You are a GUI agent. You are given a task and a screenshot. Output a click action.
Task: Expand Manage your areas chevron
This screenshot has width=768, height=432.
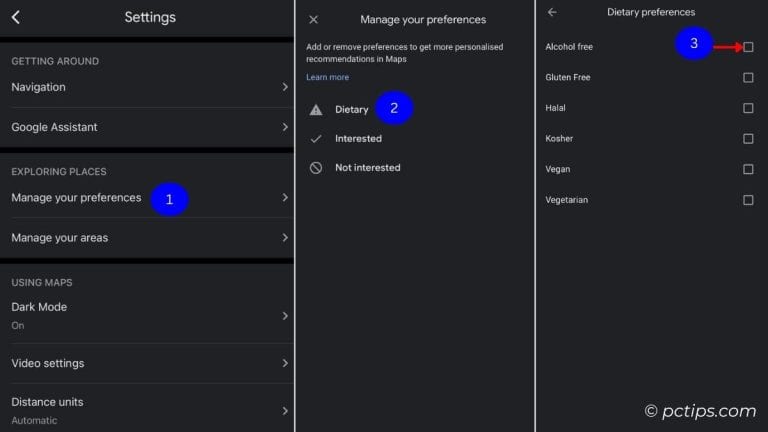285,238
